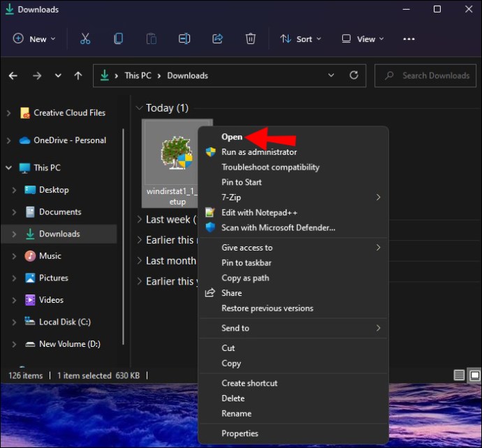Go up one folder with up arrow
Image resolution: width=482 pixels, height=448 pixels.
(78, 75)
